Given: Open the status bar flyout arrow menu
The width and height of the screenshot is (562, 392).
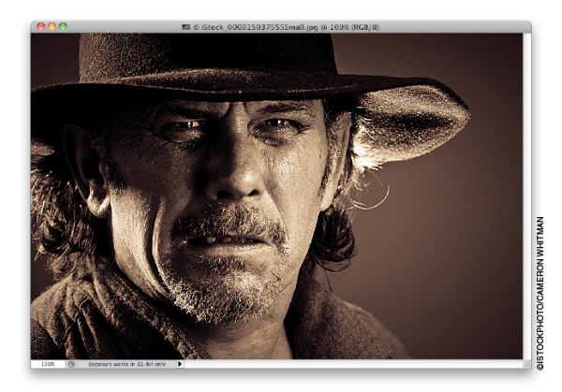Looking at the screenshot, I should [180, 364].
